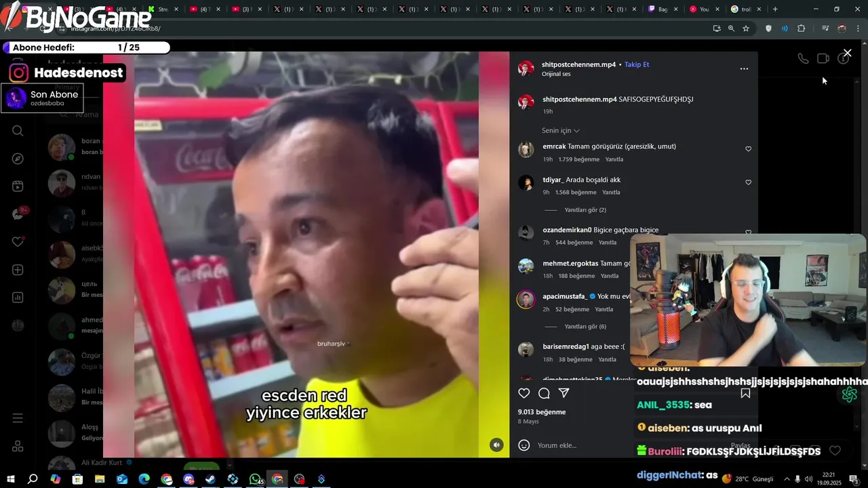Open the Reels icon in Instagram sidebar
Viewport: 868px width, 488px height.
coord(18,186)
